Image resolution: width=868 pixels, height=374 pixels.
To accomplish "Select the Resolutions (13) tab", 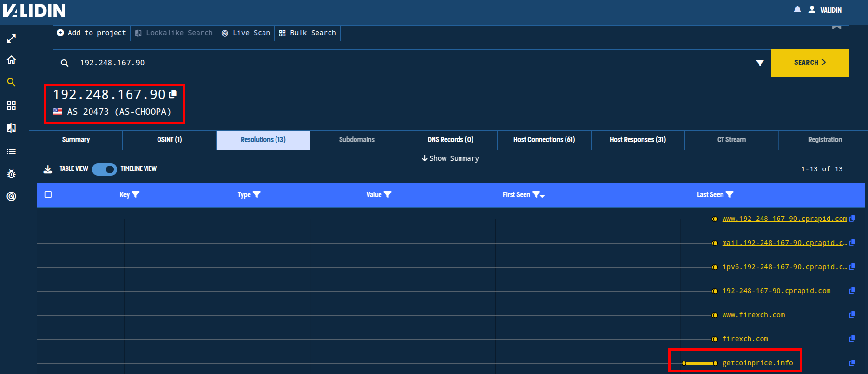I will [263, 140].
